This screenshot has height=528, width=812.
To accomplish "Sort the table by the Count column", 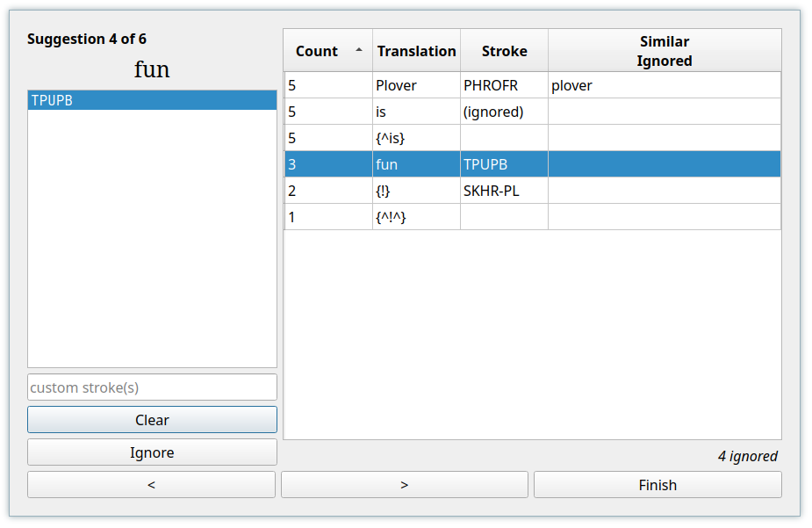I will coord(316,50).
